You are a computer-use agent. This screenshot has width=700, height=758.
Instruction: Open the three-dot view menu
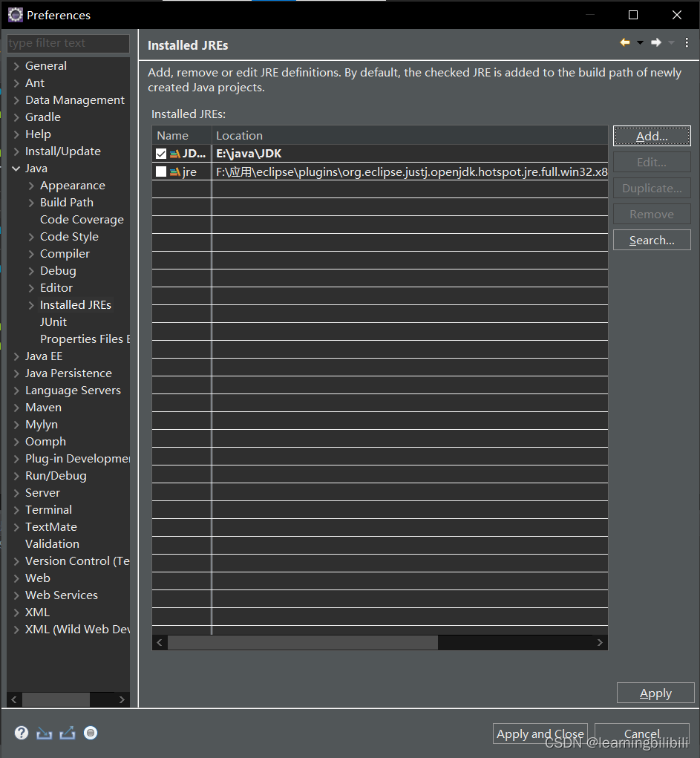pos(687,42)
